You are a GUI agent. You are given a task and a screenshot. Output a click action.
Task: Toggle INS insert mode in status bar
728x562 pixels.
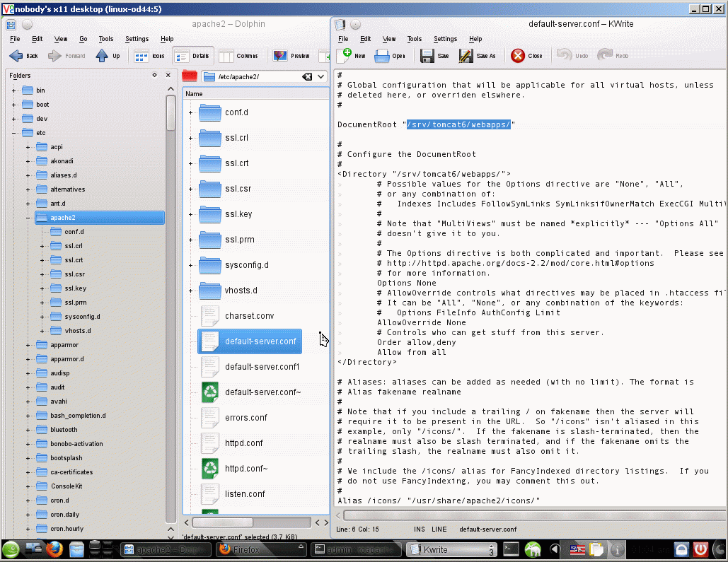(420, 529)
